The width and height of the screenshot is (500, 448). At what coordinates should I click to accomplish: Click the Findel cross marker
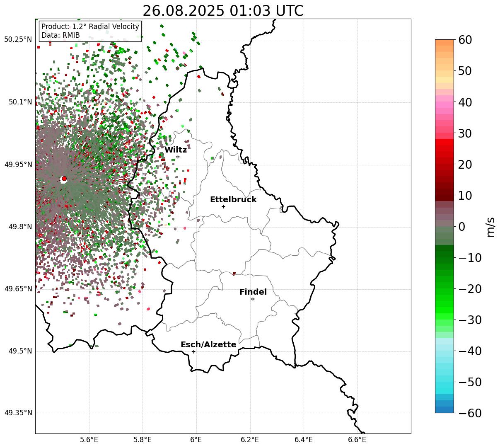pyautogui.click(x=253, y=299)
